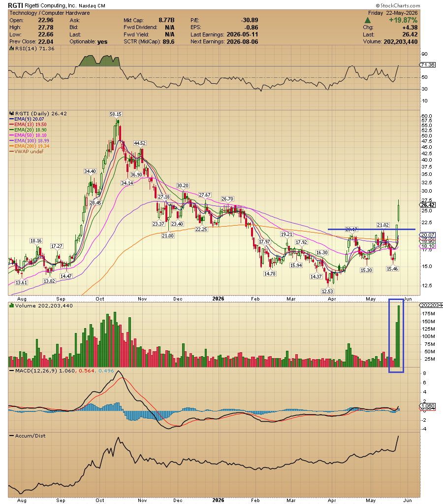The width and height of the screenshot is (443, 504).
Task: Click the 26.42 last price axis tag
Action: [x=428, y=205]
